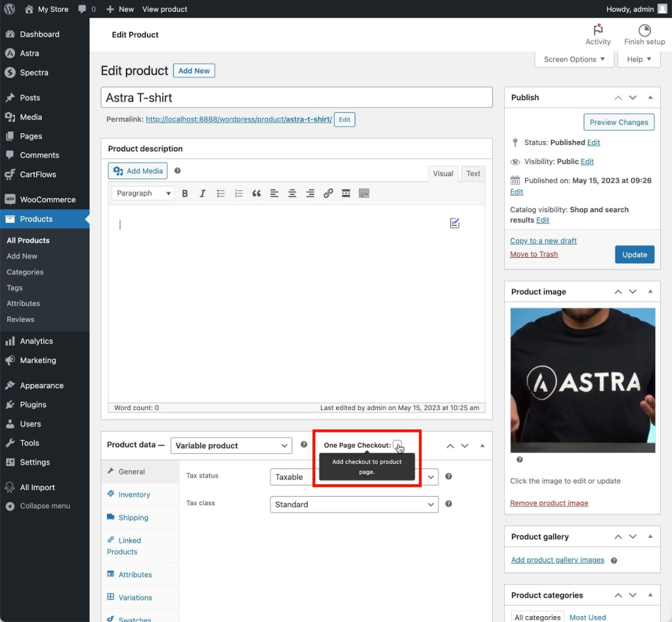The width and height of the screenshot is (672, 622).
Task: Click help icon beside Add product gallery images
Action: [x=614, y=561]
